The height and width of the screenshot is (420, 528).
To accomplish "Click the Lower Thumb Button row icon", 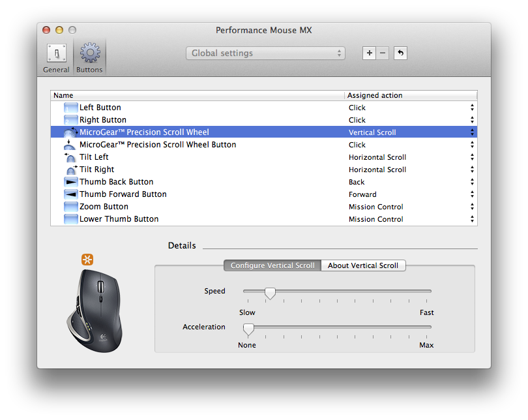I will click(70, 219).
